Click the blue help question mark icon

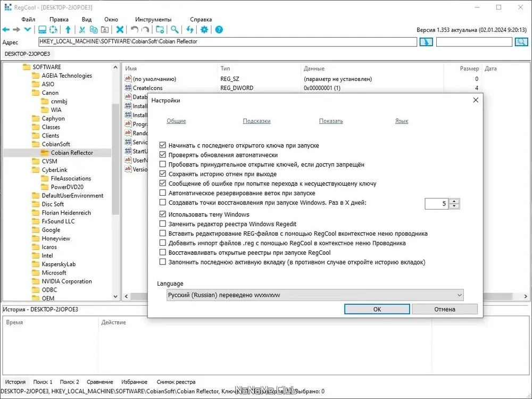219,30
